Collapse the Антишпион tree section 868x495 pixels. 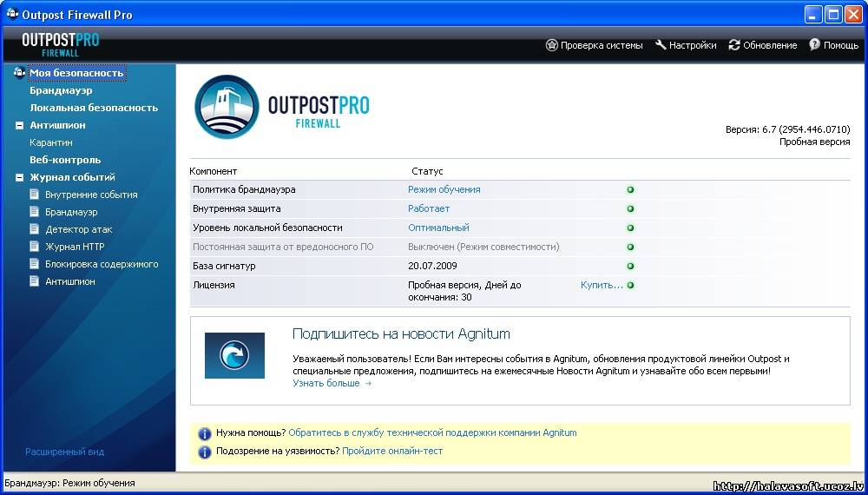19,125
